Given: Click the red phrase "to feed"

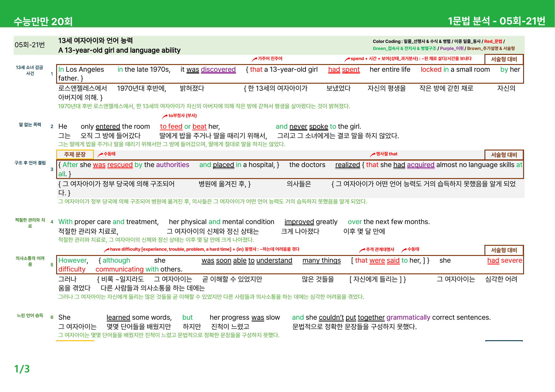Looking at the screenshot, I should (171, 127).
